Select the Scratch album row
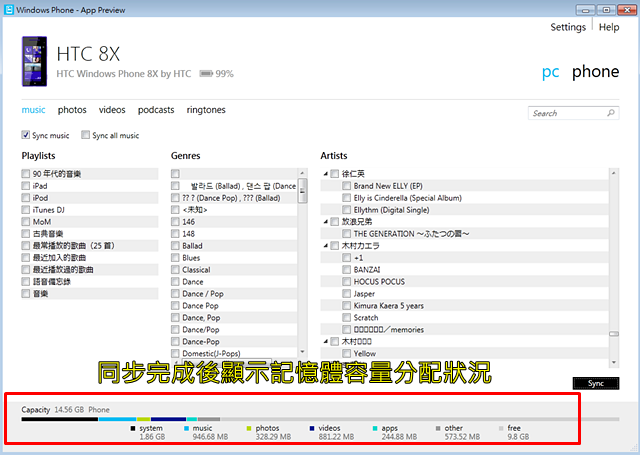 (x=464, y=317)
